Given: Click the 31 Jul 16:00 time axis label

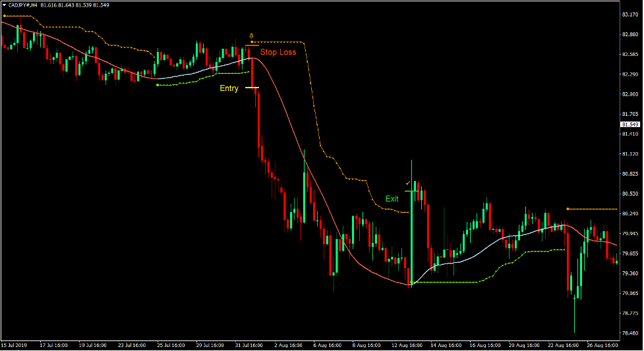Looking at the screenshot, I should pos(249,345).
